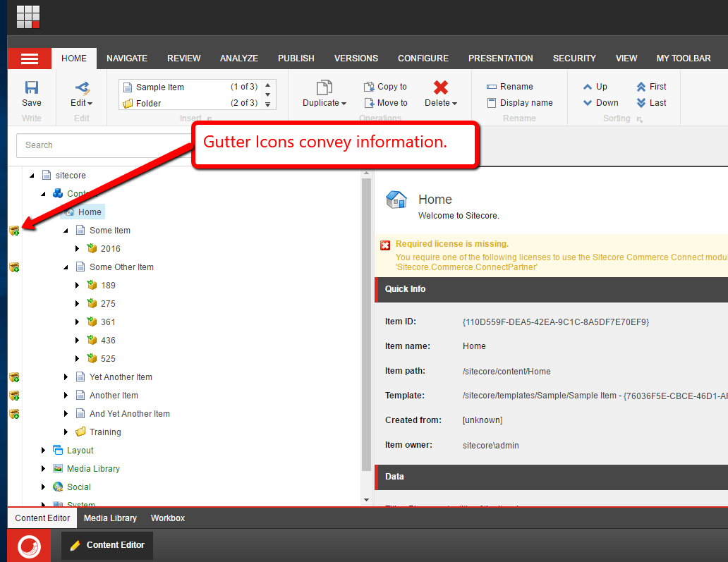Screen dimensions: 728x562
Task: Expand the Yet Another Item node
Action: click(67, 377)
